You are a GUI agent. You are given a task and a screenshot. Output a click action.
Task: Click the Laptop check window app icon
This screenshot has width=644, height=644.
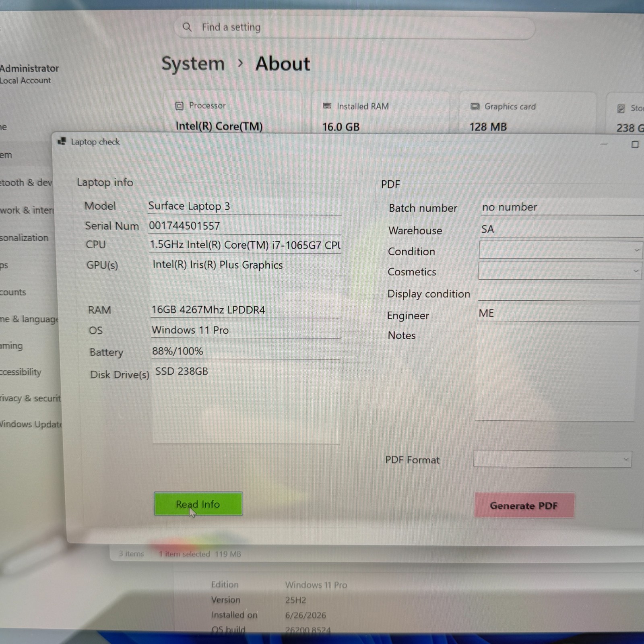click(x=62, y=141)
